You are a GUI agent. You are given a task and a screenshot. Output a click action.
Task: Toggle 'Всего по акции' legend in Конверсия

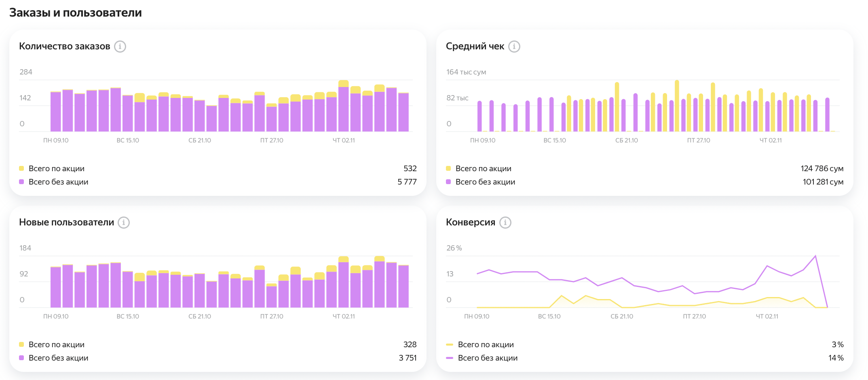point(486,344)
